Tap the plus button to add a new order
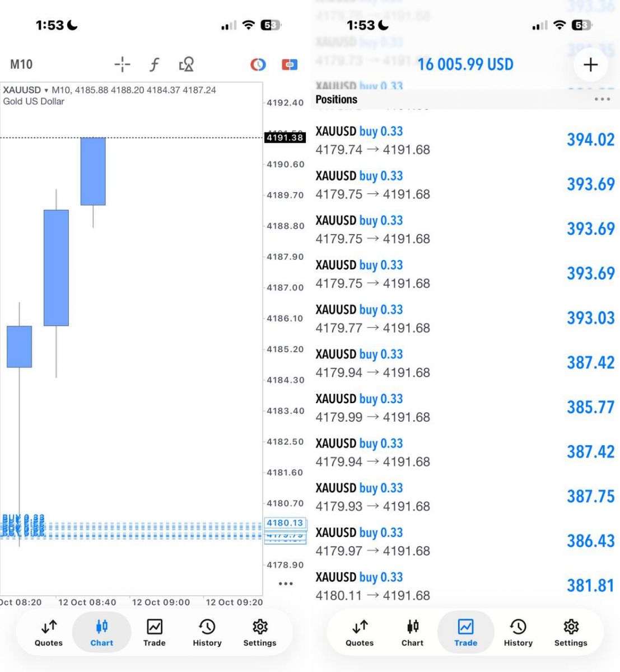Screen dimensions: 620x672 [x=591, y=65]
